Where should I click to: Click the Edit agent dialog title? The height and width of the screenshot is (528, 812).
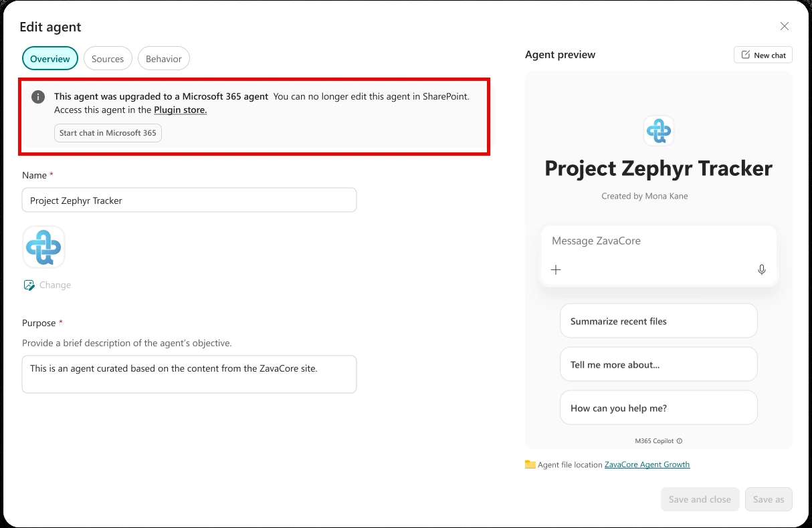point(50,27)
